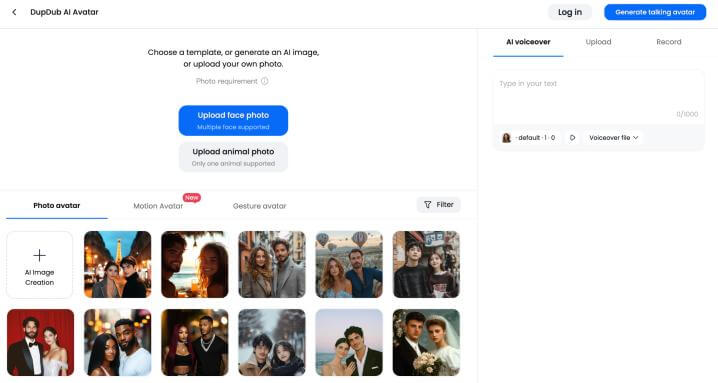
Task: Select the couple in gray coats template
Action: (x=272, y=265)
